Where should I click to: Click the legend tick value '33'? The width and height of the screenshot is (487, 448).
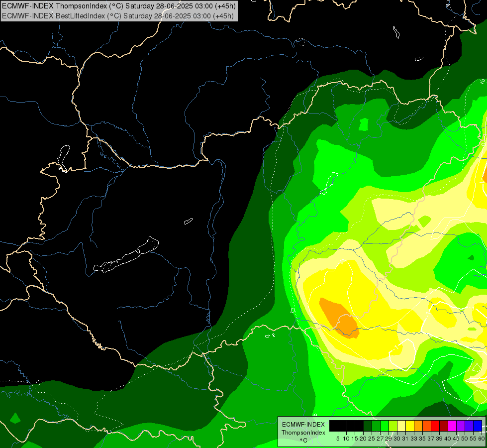414,439
